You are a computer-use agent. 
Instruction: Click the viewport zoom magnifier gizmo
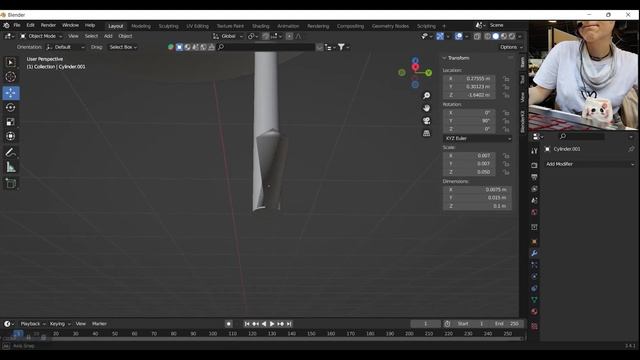pos(426,96)
